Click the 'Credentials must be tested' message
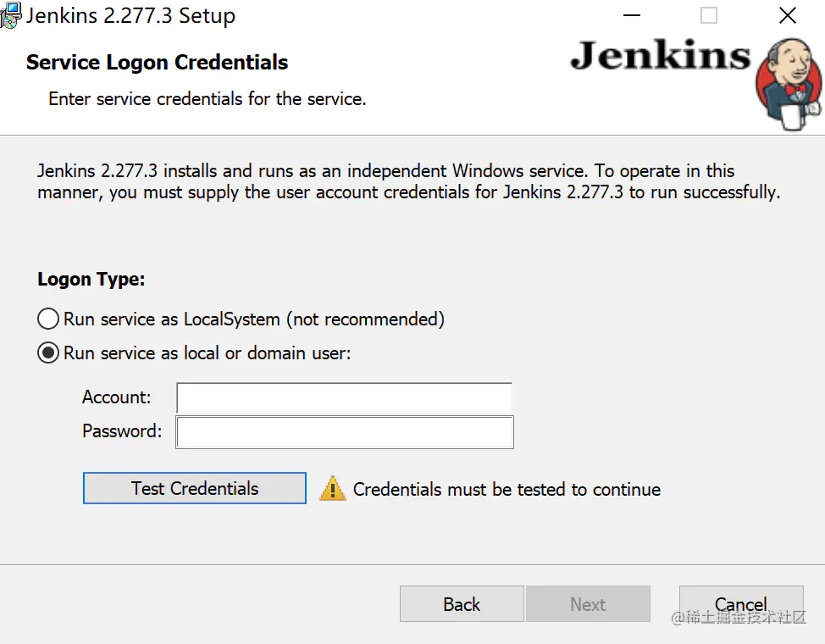This screenshot has height=644, width=825. click(x=507, y=490)
